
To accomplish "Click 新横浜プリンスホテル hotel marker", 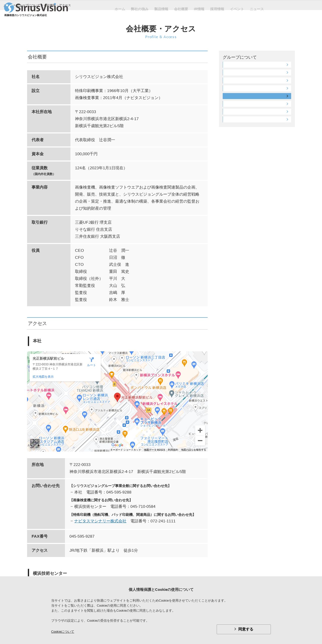I will [178, 375].
